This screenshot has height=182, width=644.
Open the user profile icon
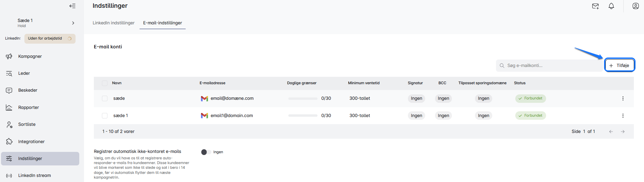coord(636,6)
